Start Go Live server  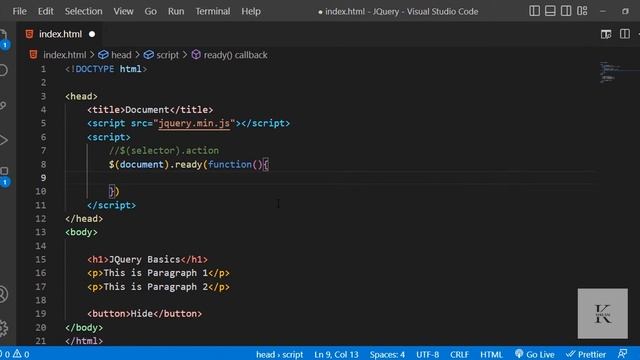534,354
